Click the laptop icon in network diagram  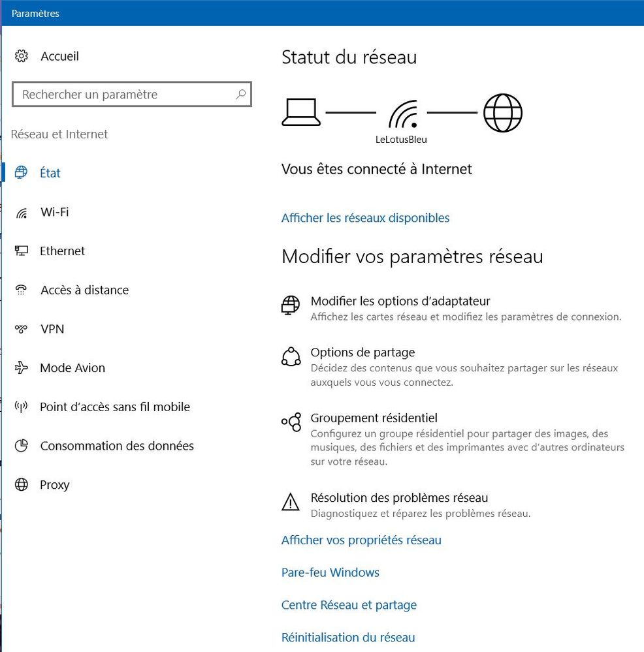pyautogui.click(x=301, y=112)
